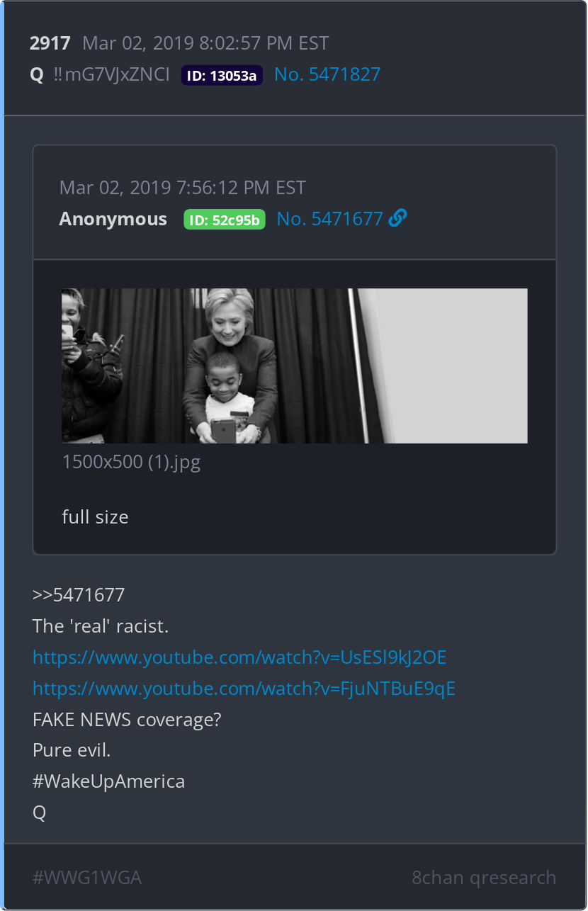
Task: Click the green ID: 52c95b badge
Action: click(225, 220)
